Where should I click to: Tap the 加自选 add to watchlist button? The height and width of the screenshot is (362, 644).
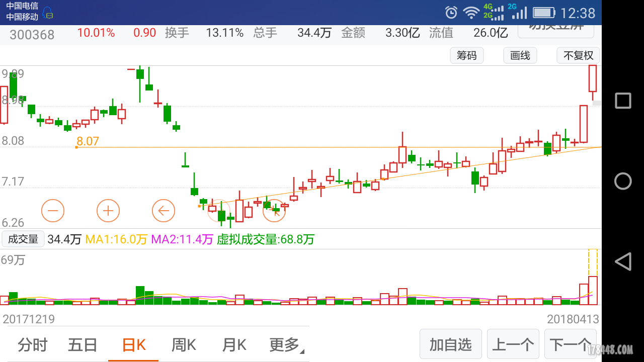[451, 344]
